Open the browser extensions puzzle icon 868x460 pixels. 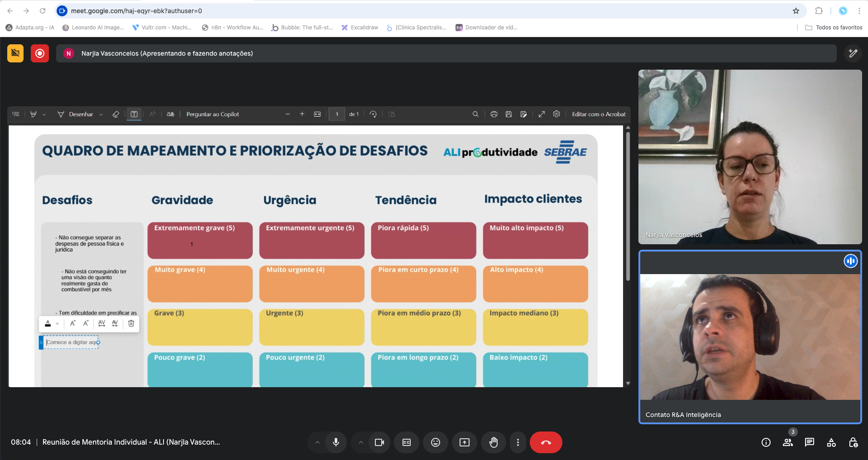819,11
